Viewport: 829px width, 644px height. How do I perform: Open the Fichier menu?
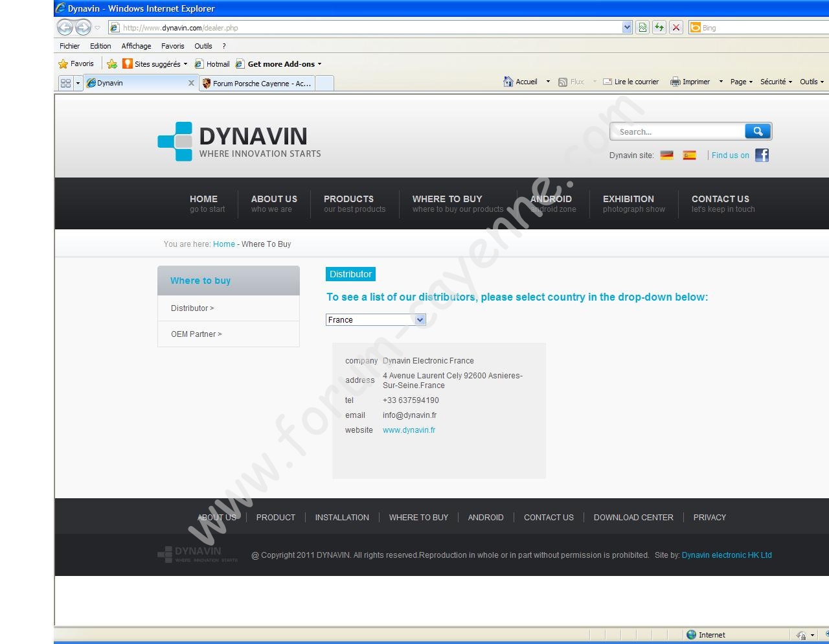(69, 46)
